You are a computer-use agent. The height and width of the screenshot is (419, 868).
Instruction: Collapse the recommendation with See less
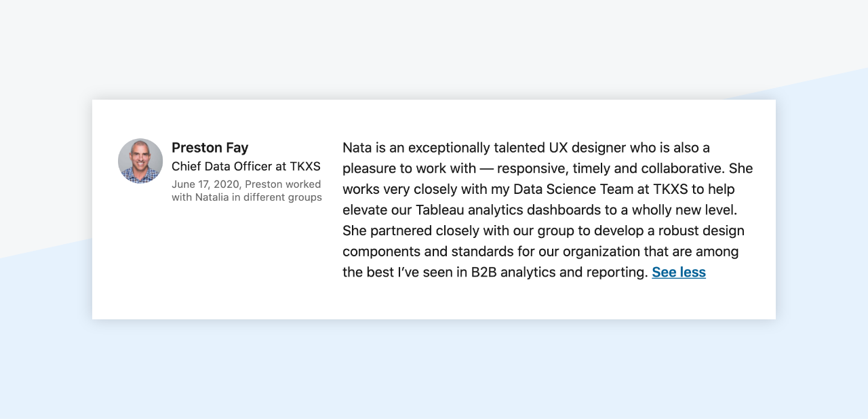pos(679,273)
